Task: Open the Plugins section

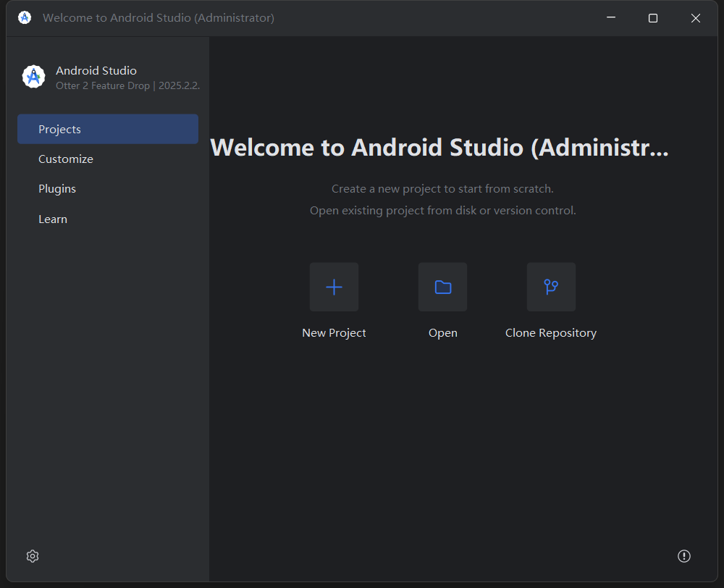Action: click(x=57, y=189)
